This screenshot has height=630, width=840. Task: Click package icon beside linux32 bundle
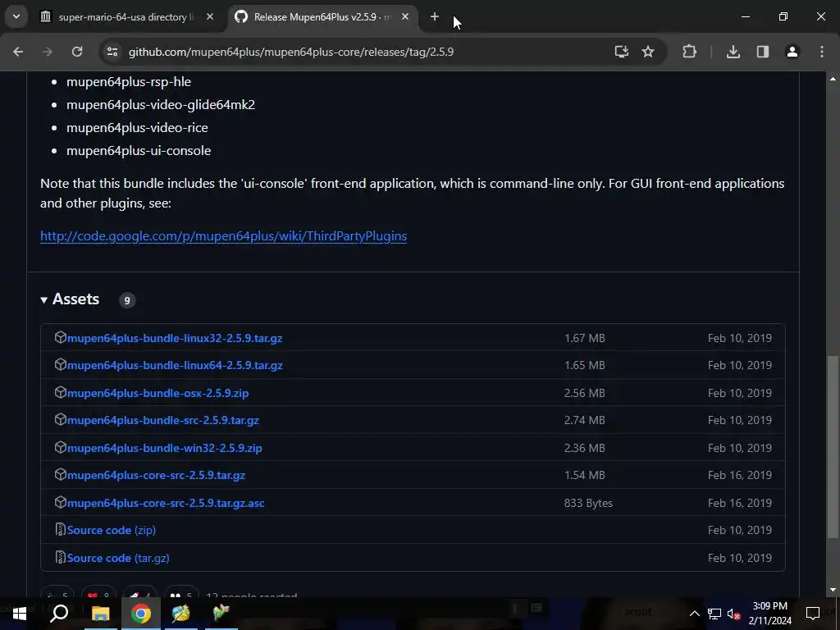click(60, 337)
